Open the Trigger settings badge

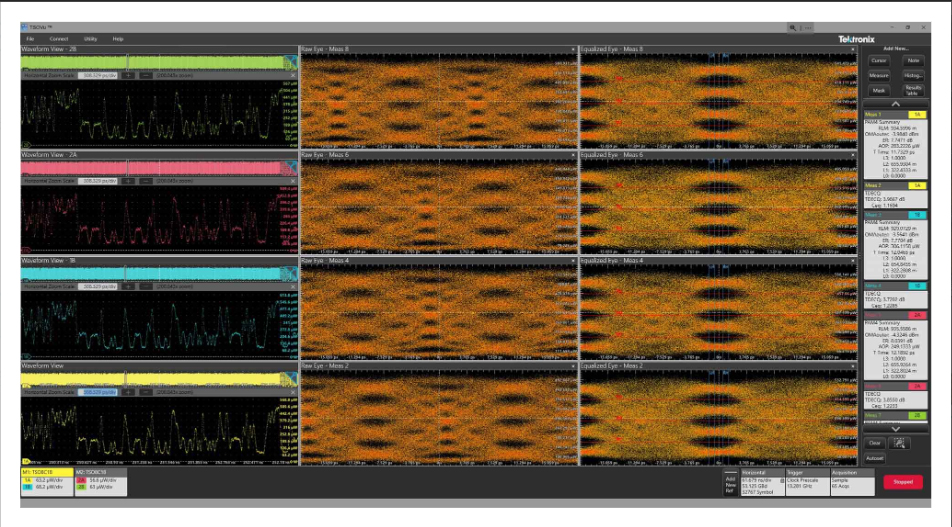click(808, 483)
